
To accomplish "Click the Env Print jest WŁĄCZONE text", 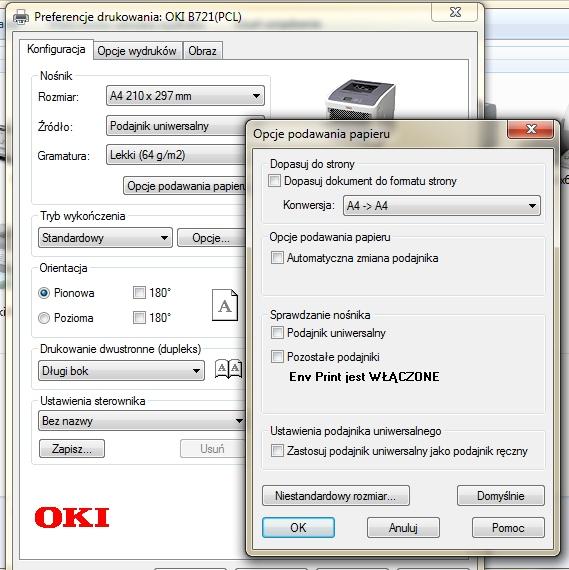I will [x=364, y=377].
